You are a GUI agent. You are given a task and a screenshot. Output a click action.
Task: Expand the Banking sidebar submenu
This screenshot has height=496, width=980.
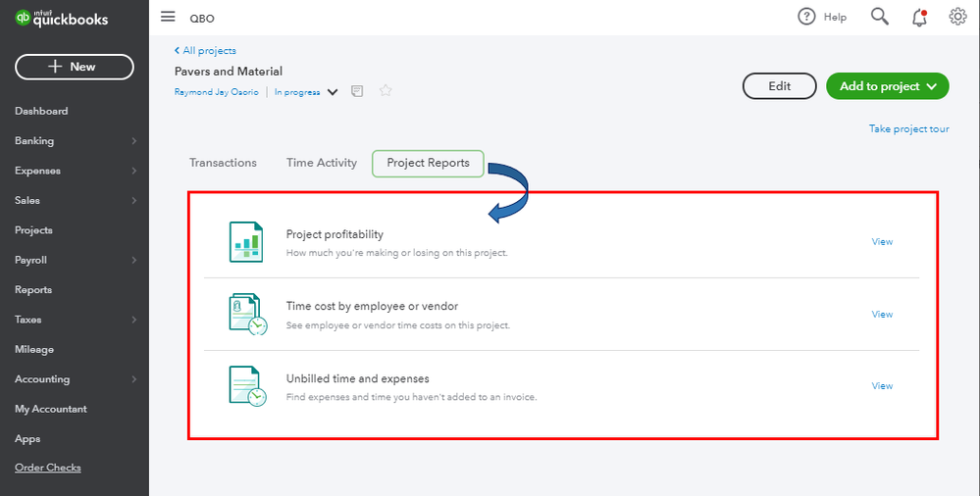tap(134, 141)
